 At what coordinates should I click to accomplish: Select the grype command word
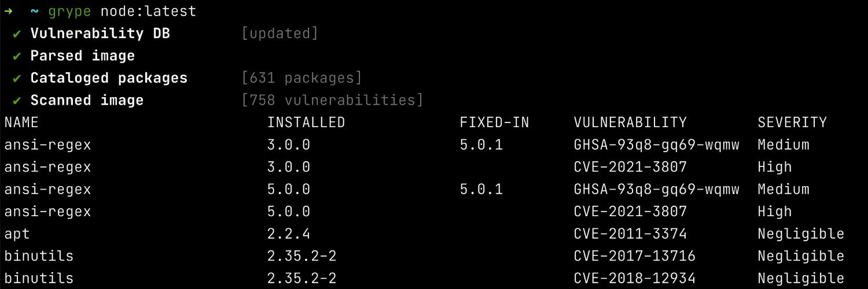(66, 12)
